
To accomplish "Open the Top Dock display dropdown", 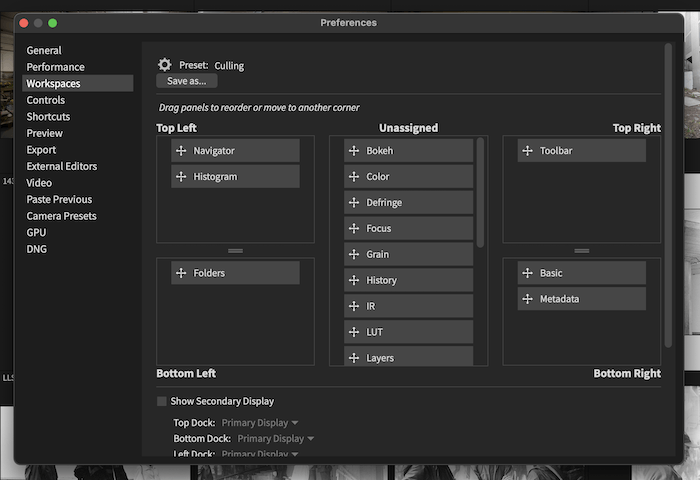I will click(260, 422).
